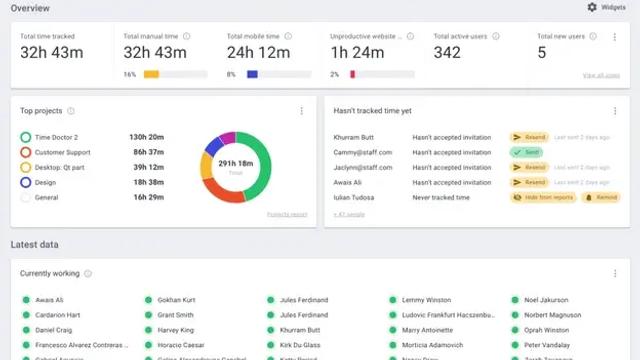
Task: Toggle General project circle
Action: [26, 198]
